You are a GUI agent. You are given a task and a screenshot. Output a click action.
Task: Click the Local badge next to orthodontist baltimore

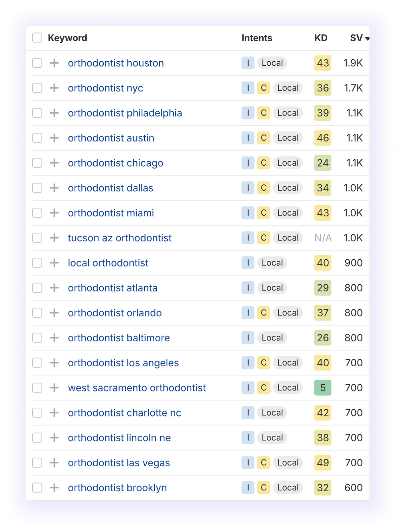point(272,338)
